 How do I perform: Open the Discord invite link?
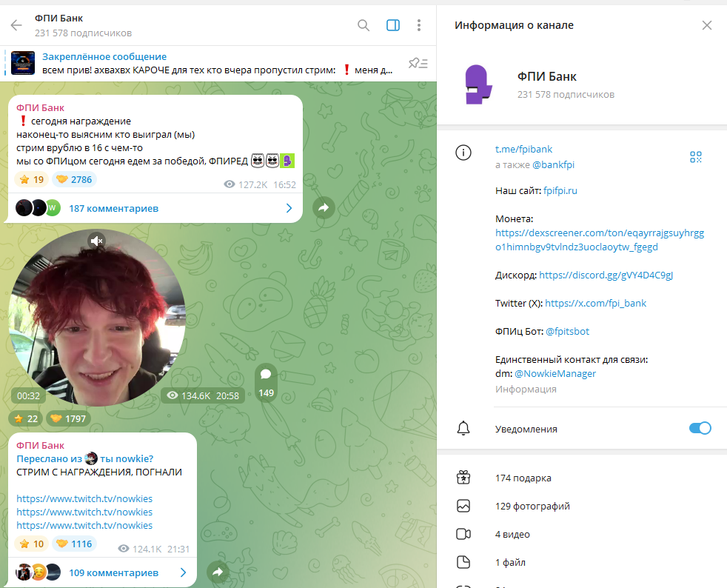pyautogui.click(x=606, y=275)
